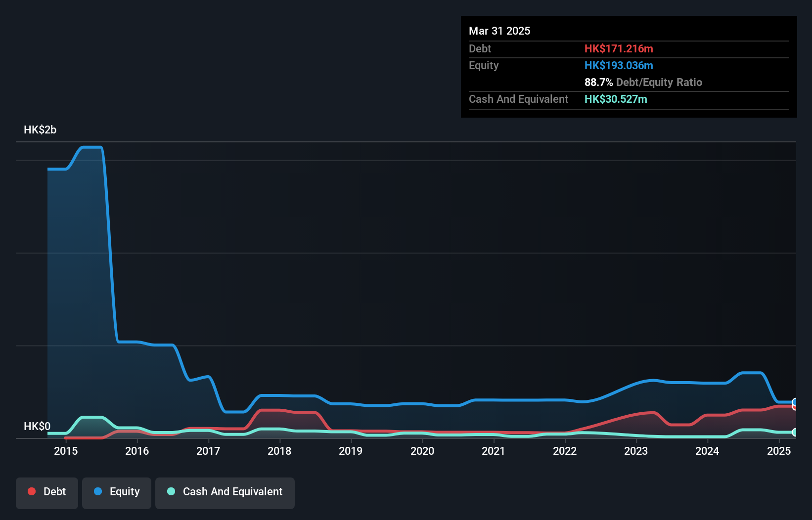This screenshot has width=812, height=520.
Task: Click the HK$2b axis label area
Action: [40, 130]
